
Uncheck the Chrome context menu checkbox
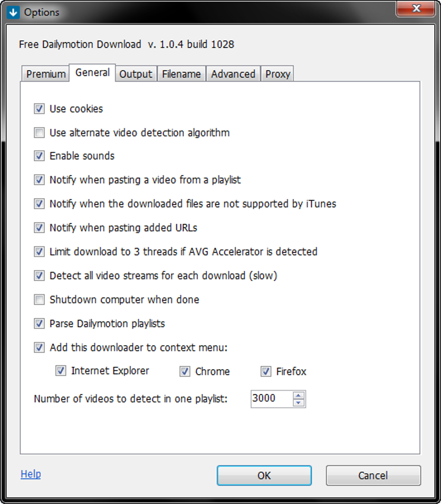point(185,371)
